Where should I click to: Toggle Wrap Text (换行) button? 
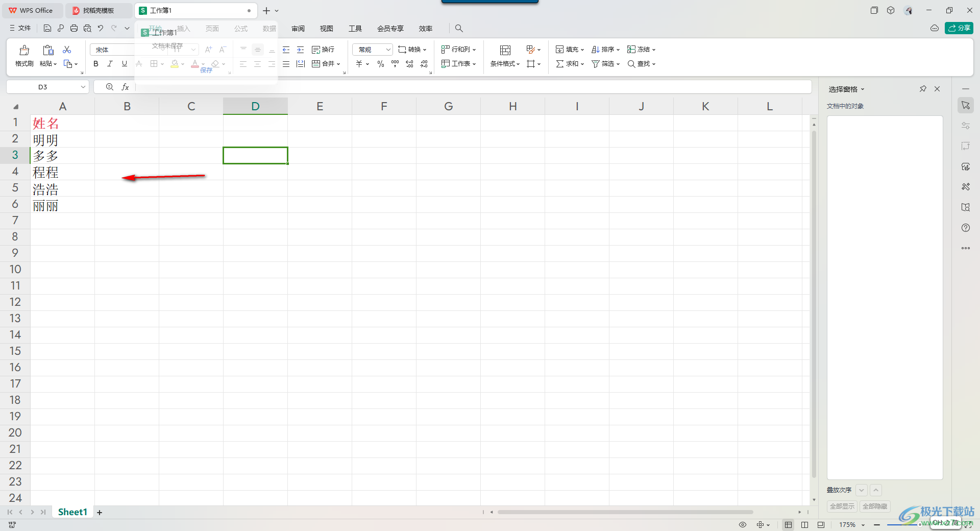point(323,50)
